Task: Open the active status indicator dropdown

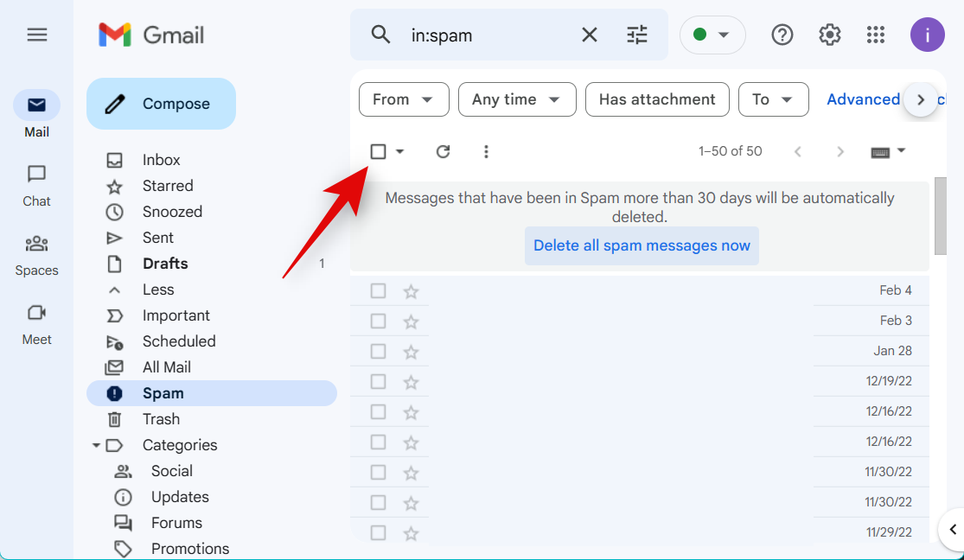Action: 712,35
